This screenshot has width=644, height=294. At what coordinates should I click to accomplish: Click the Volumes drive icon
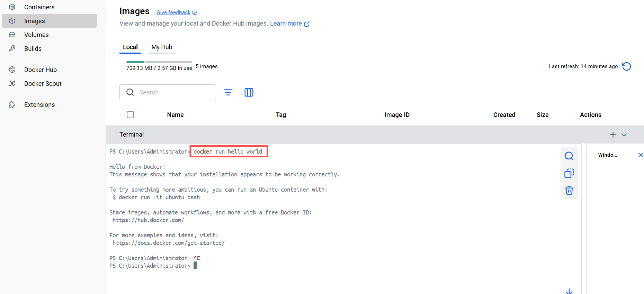12,35
